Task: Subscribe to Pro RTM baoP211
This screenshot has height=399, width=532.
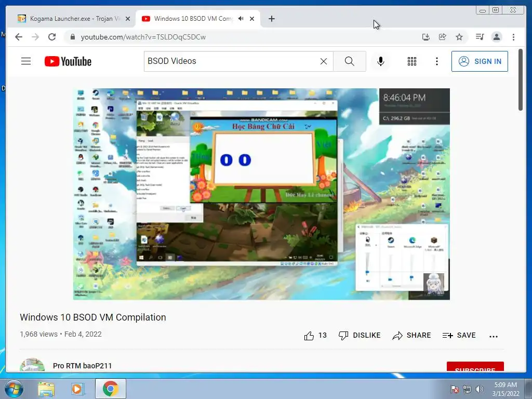Action: coord(475,366)
